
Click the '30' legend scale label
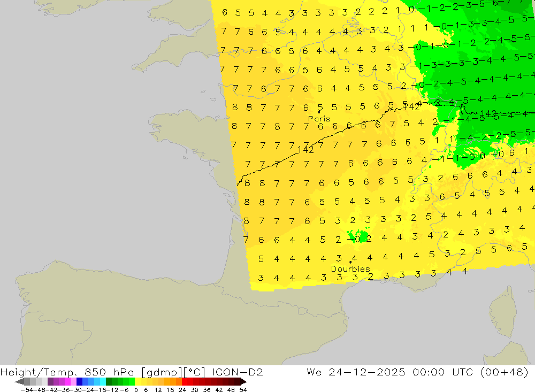(195, 389)
